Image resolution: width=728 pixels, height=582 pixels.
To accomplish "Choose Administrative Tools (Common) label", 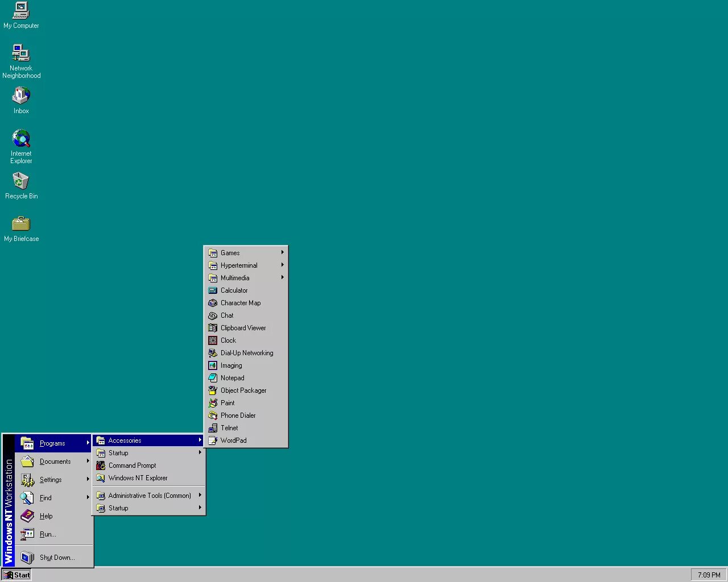I will 150,496.
